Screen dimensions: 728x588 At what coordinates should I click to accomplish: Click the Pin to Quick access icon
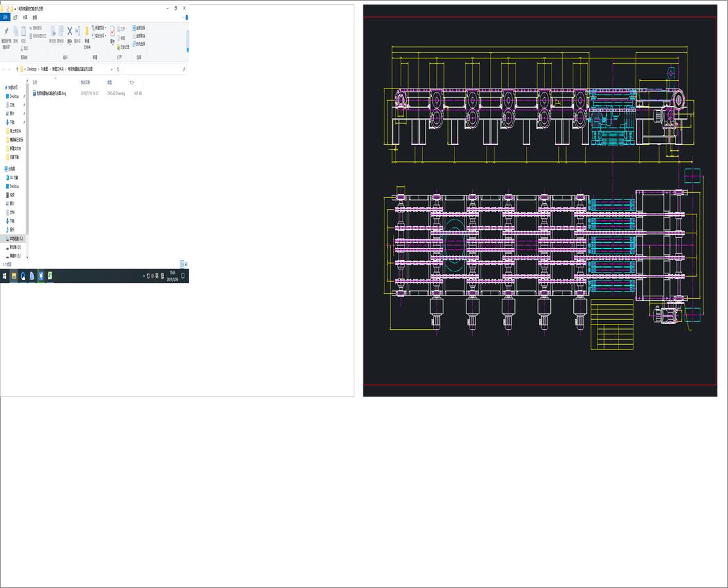click(7, 32)
